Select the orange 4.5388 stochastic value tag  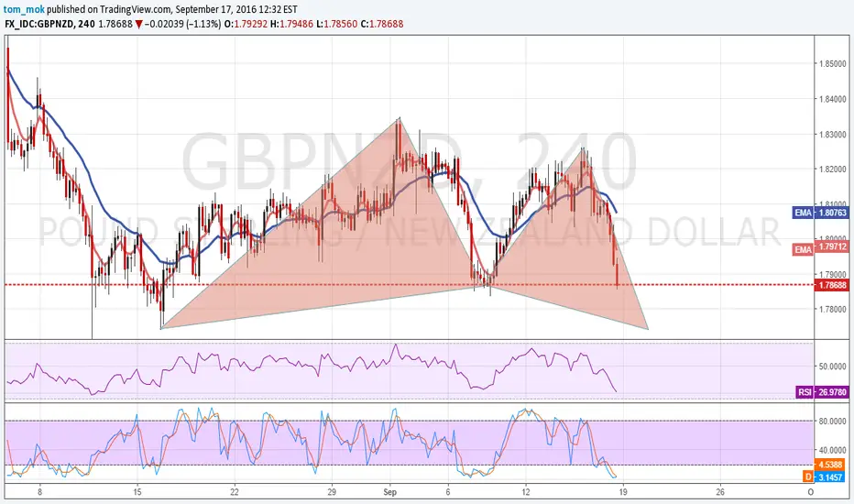pos(832,465)
